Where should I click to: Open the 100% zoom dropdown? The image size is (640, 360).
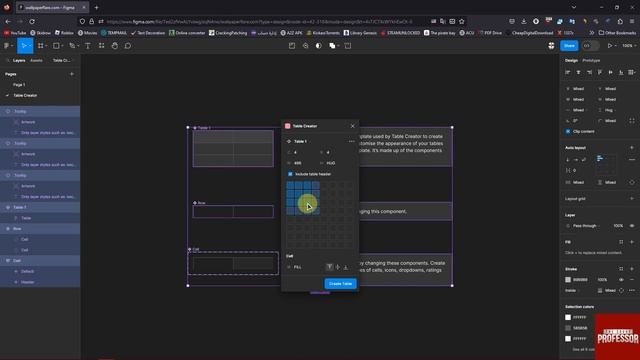click(629, 46)
